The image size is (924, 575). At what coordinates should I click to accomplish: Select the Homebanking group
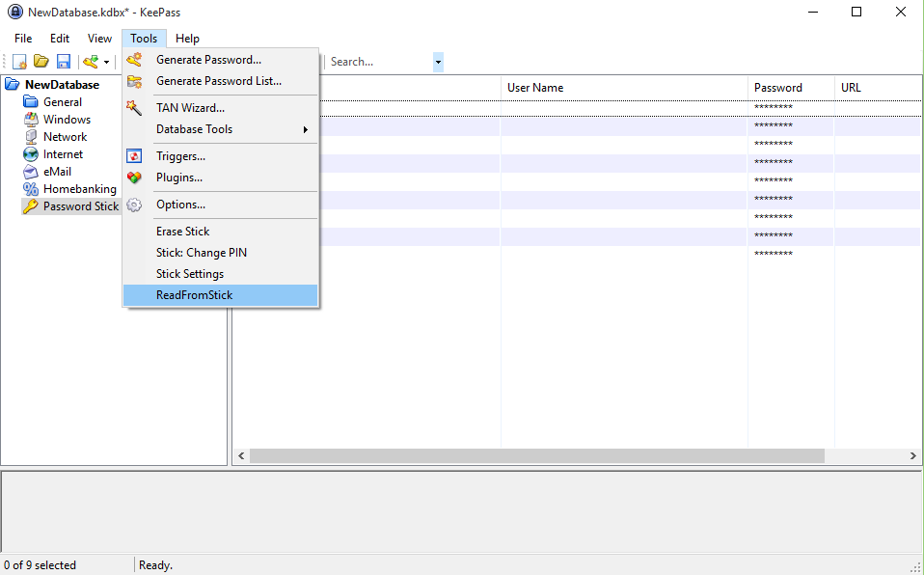pyautogui.click(x=79, y=189)
